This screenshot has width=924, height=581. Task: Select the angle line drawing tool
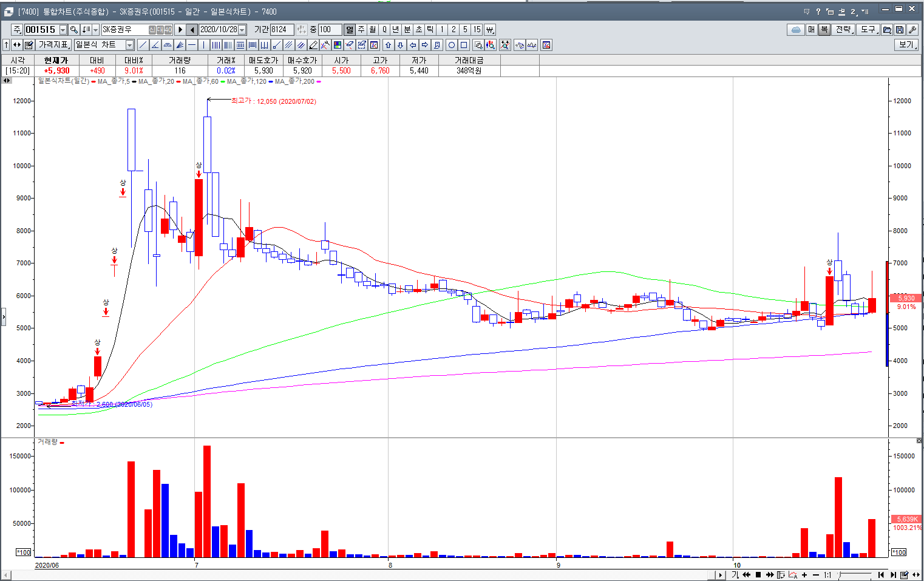(x=155, y=45)
